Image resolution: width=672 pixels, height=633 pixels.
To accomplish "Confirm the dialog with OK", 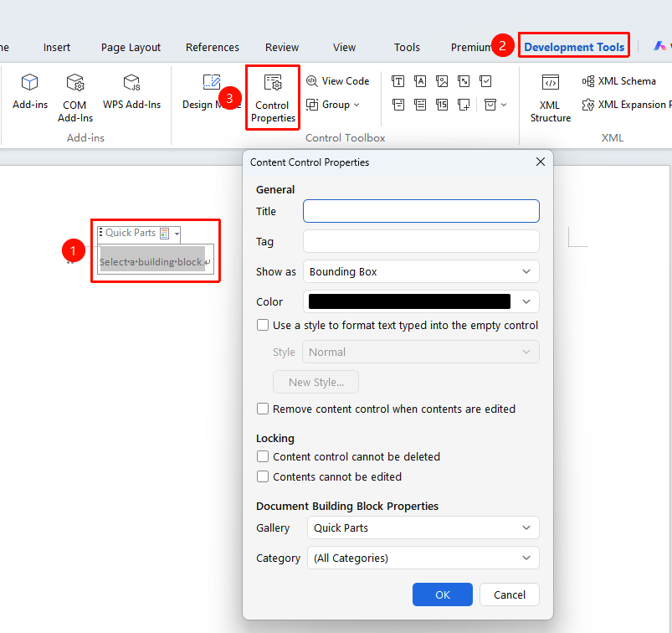I will (443, 594).
